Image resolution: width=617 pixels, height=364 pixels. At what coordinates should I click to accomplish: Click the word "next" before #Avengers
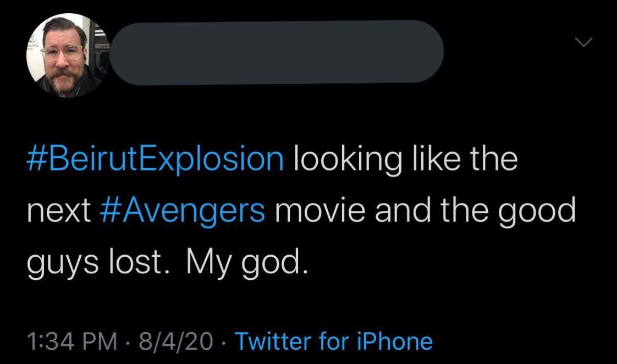(59, 212)
